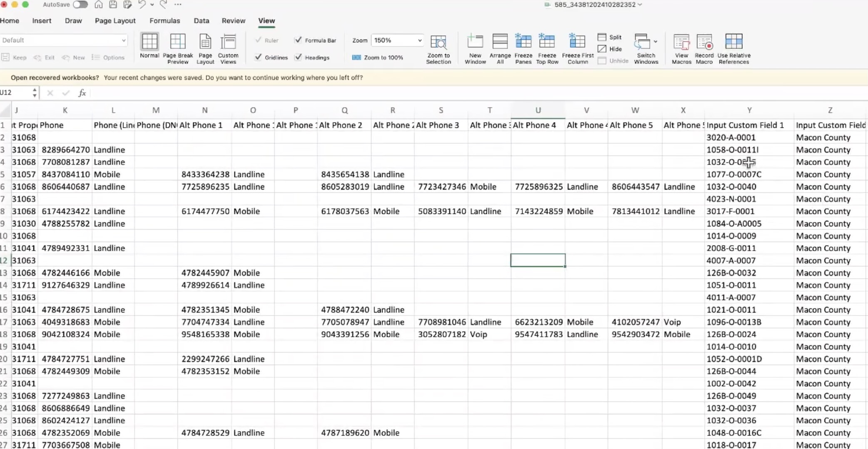Click the Freeze Panes icon
868x449 pixels.
tap(523, 42)
